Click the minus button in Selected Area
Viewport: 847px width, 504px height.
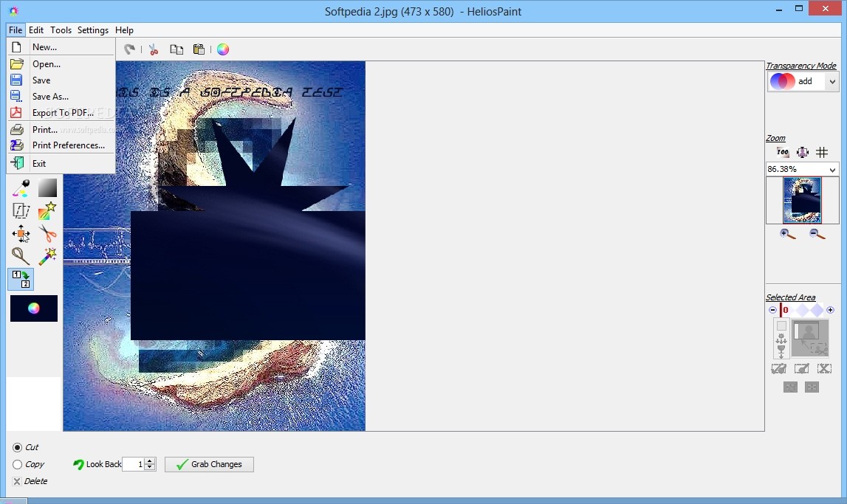772,310
